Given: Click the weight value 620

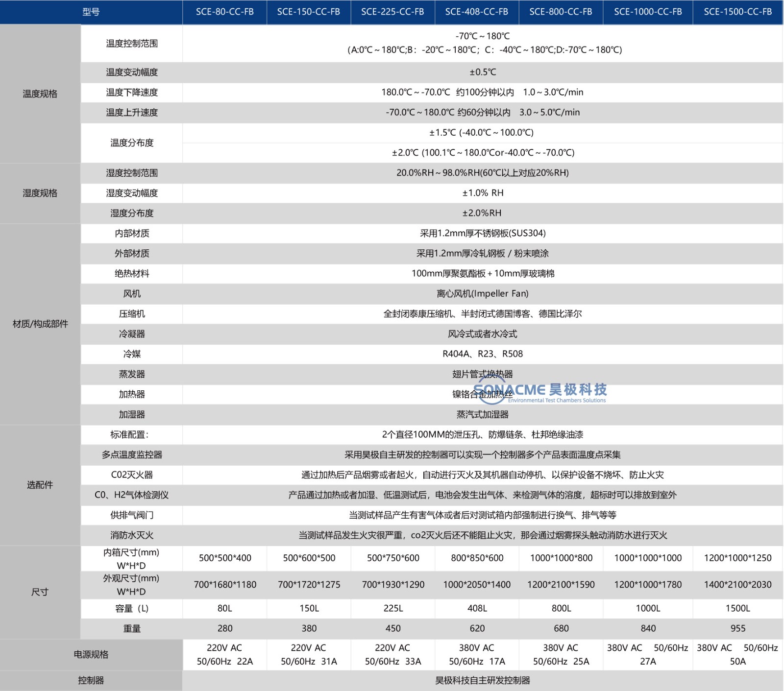Looking at the screenshot, I should point(477,628).
